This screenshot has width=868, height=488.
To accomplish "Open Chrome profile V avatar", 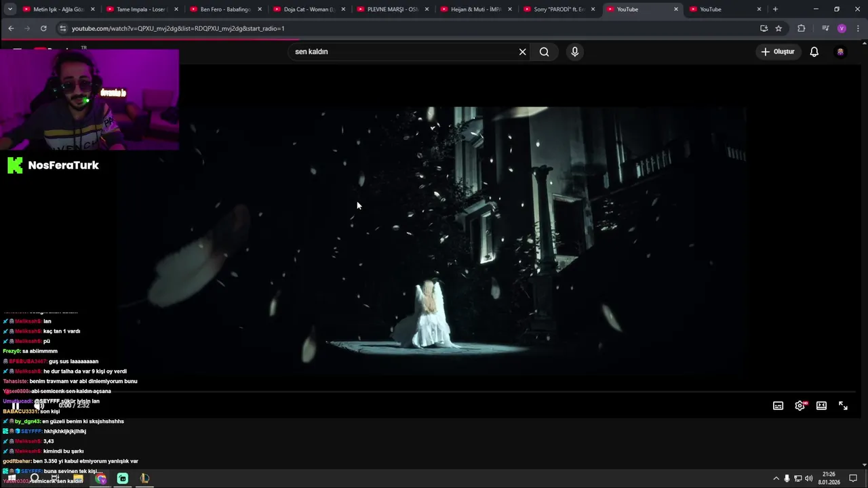I will 842,28.
